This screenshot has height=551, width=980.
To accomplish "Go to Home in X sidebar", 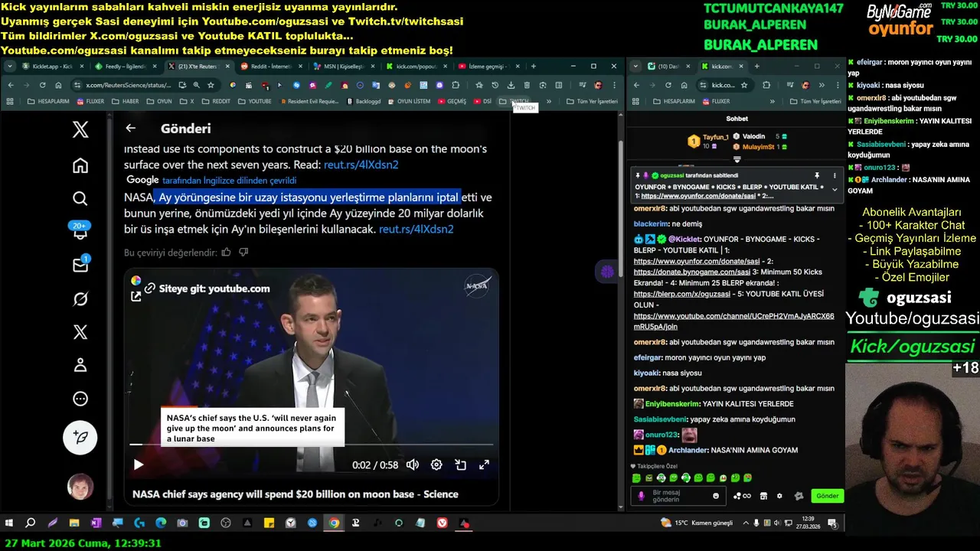I will click(x=80, y=165).
